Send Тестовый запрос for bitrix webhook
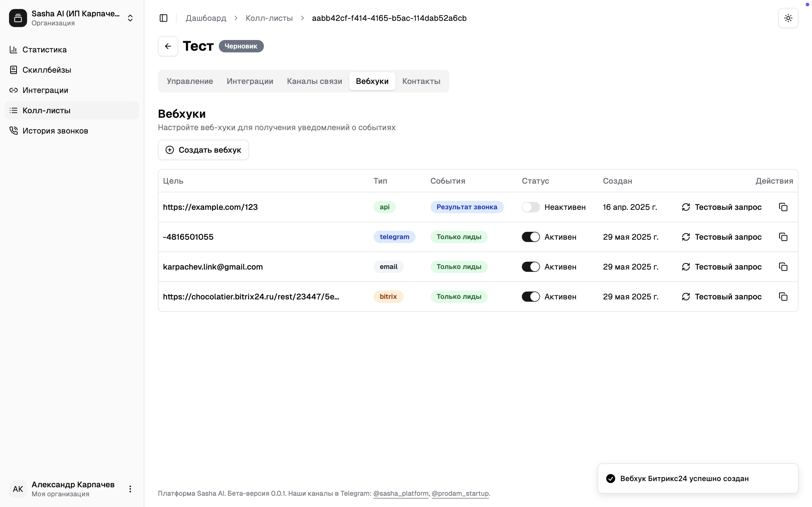 coord(721,297)
